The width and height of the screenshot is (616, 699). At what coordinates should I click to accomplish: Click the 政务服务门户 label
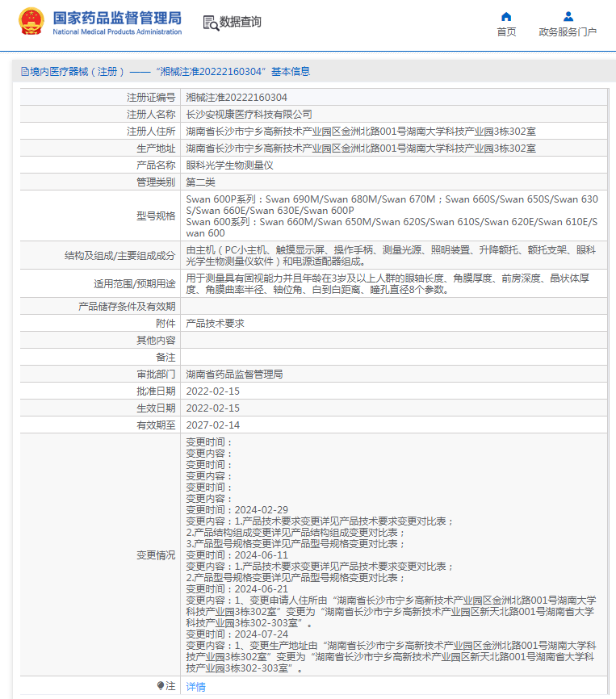(x=568, y=32)
